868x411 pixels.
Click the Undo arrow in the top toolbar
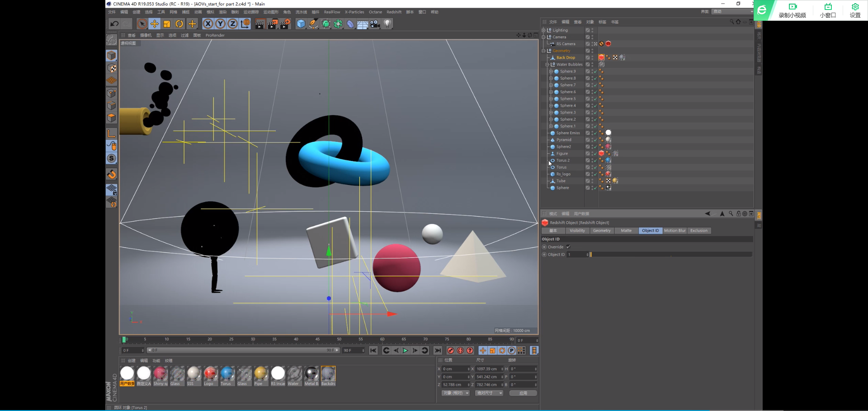pyautogui.click(x=114, y=24)
